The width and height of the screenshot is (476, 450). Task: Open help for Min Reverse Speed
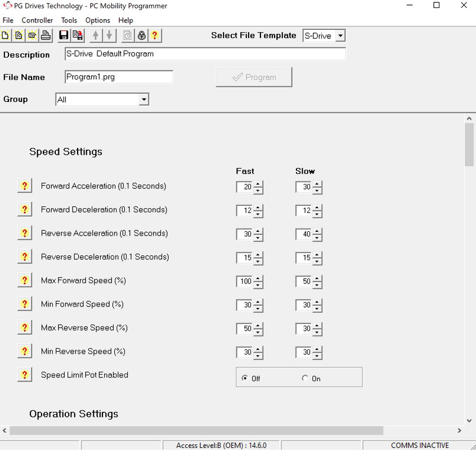point(25,352)
